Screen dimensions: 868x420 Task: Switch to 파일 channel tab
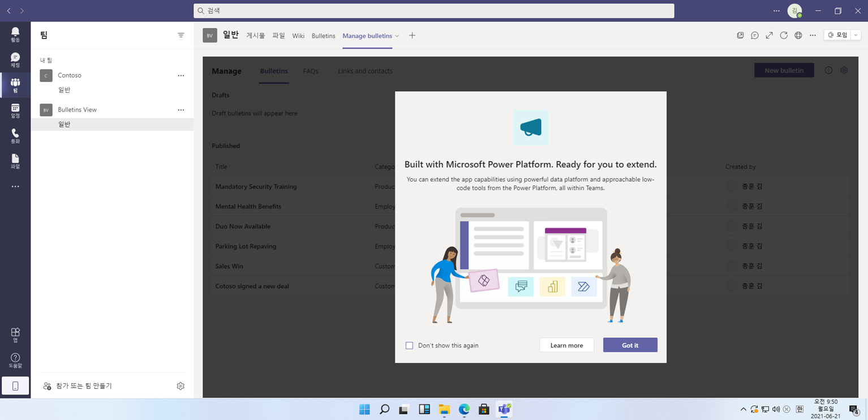coord(278,36)
